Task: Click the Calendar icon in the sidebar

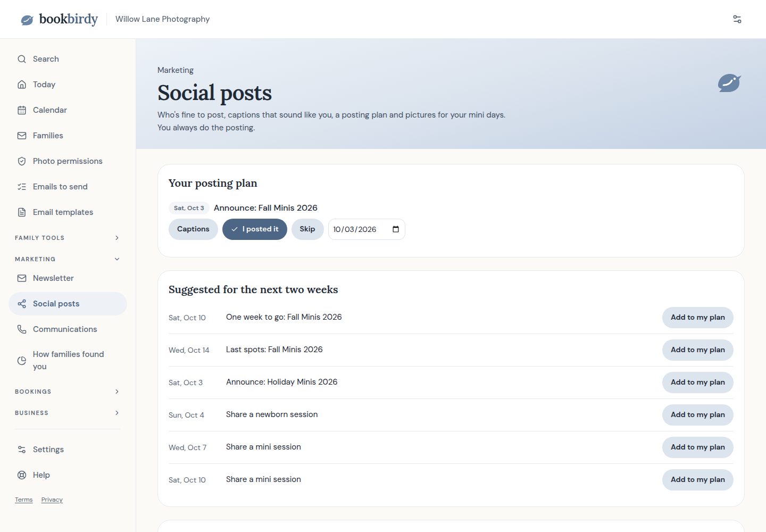Action: tap(22, 110)
